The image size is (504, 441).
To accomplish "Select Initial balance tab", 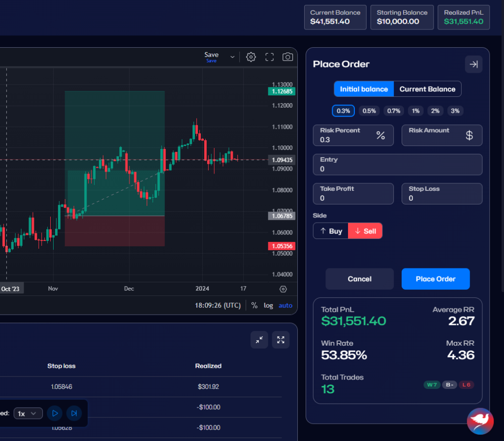I will tap(364, 89).
